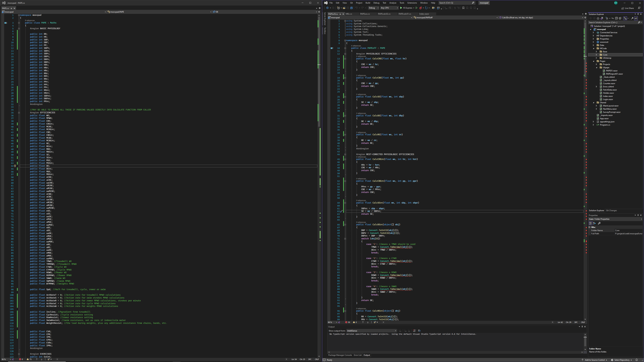Open Server Explorer side tab
This screenshot has width=644, height=362.
(x=325, y=19)
